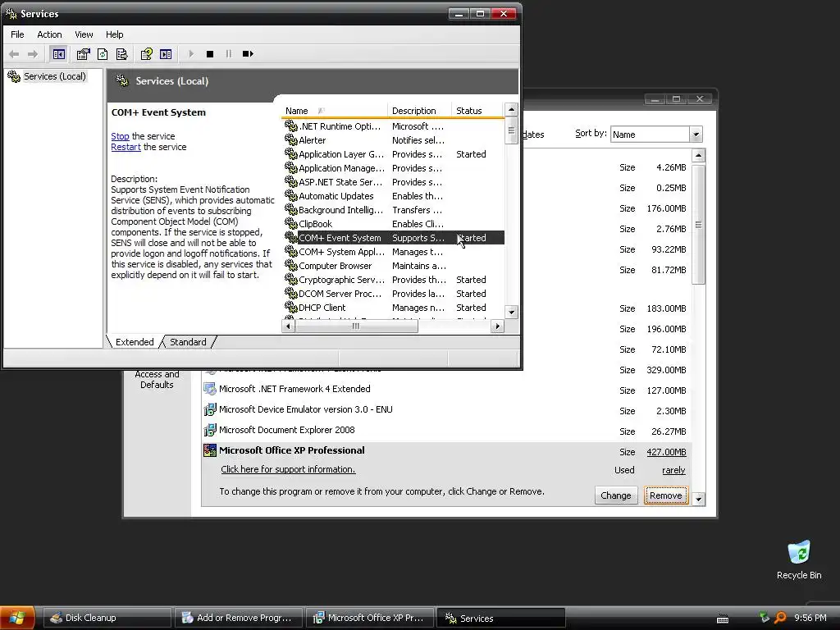Click the network tray icon beside the clock
This screenshot has height=630, width=840.
pyautogui.click(x=764, y=617)
